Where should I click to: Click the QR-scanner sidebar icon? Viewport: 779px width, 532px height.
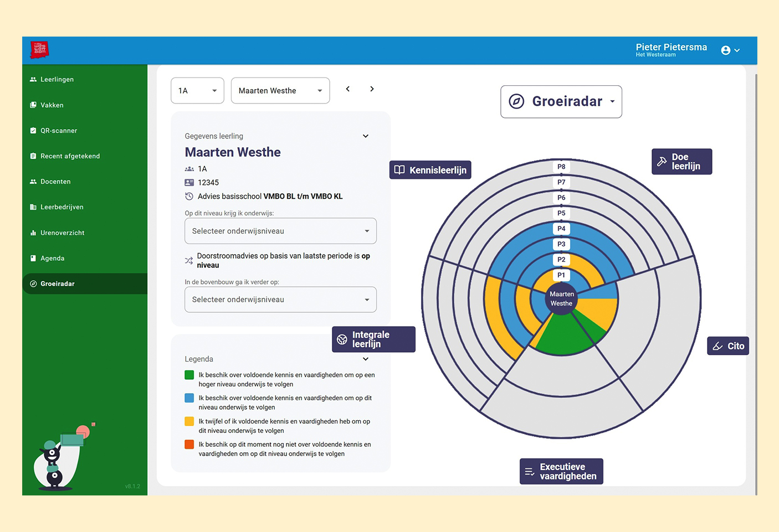(33, 131)
